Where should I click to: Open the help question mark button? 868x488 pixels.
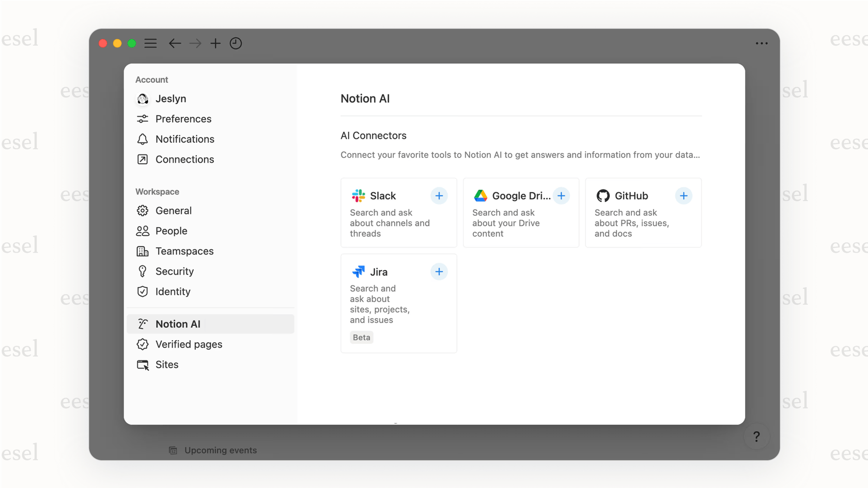tap(756, 436)
